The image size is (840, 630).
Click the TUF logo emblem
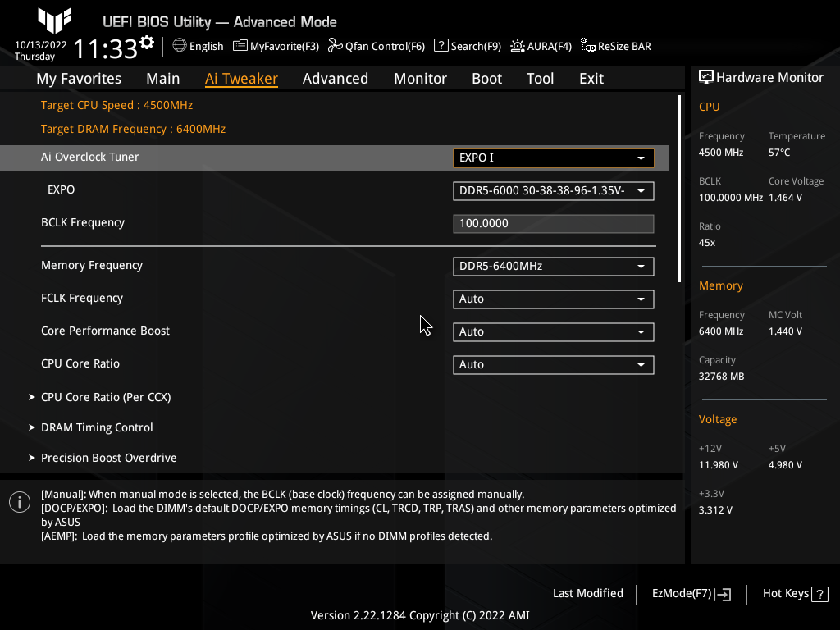tap(54, 20)
